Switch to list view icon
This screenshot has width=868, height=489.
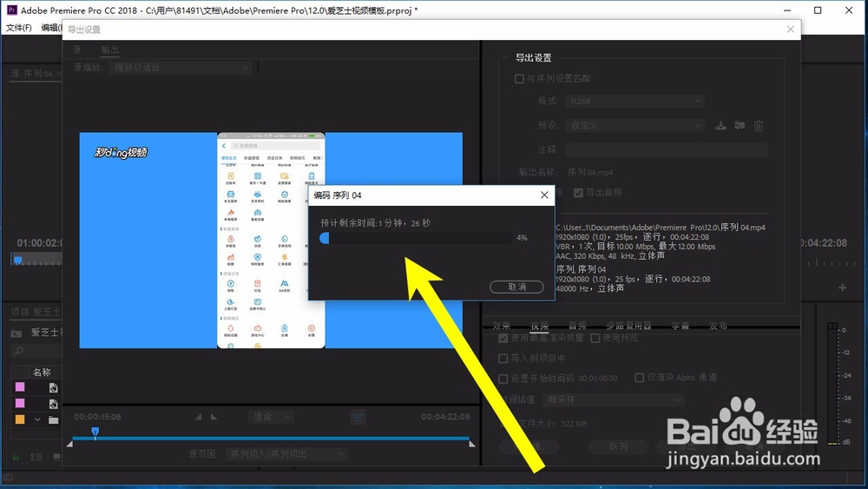click(x=36, y=457)
